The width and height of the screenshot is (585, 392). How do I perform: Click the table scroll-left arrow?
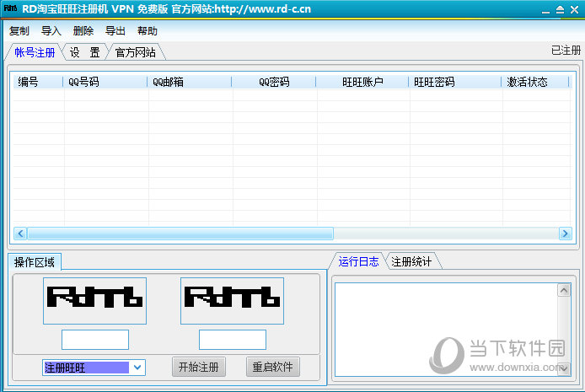(x=20, y=234)
